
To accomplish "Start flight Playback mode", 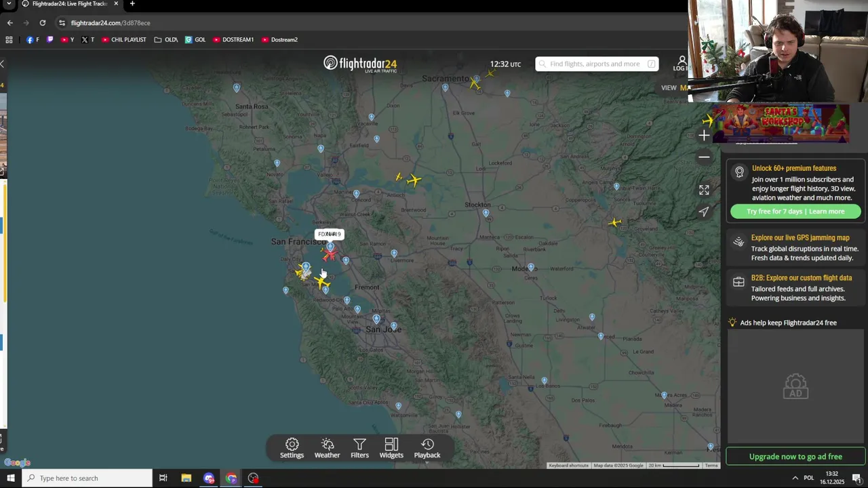I will (x=427, y=448).
